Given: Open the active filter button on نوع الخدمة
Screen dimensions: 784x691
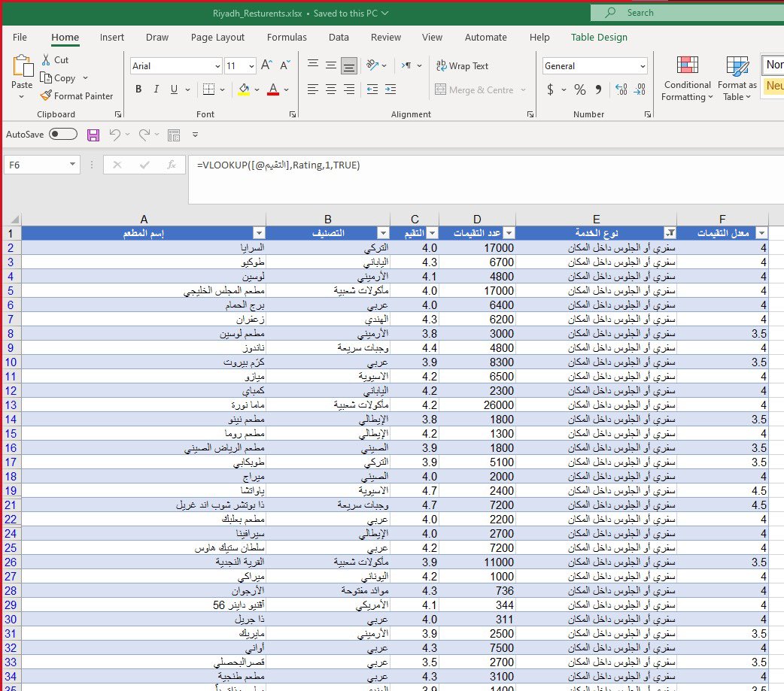Looking at the screenshot, I should pyautogui.click(x=670, y=233).
